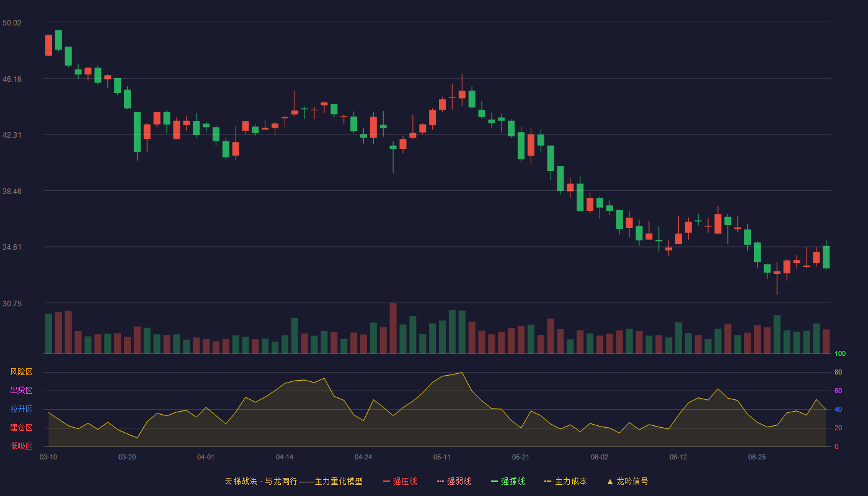Click the 100 value on indicator axis
Image resolution: width=868 pixels, height=496 pixels.
(x=840, y=354)
